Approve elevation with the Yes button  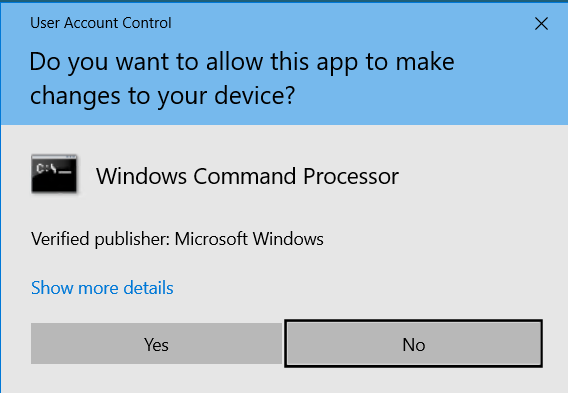156,344
